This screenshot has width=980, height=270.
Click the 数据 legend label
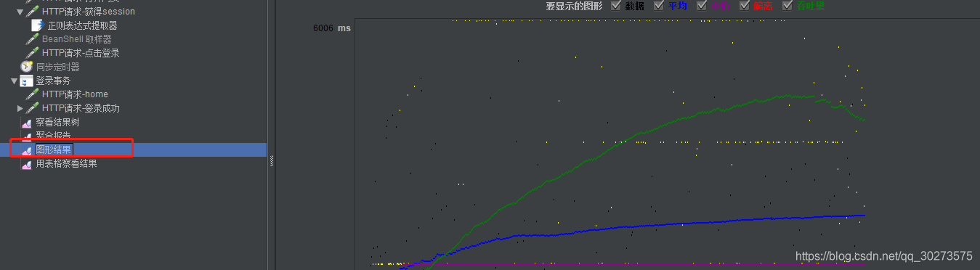pos(634,6)
